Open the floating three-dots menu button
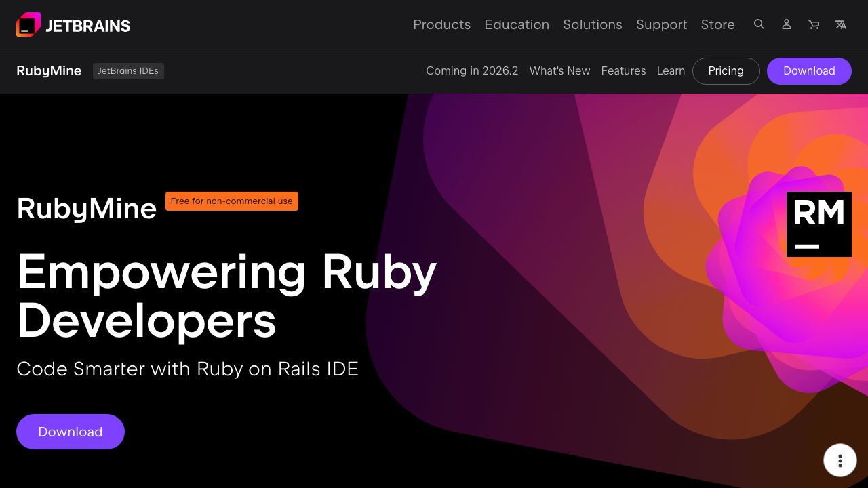 [x=840, y=461]
